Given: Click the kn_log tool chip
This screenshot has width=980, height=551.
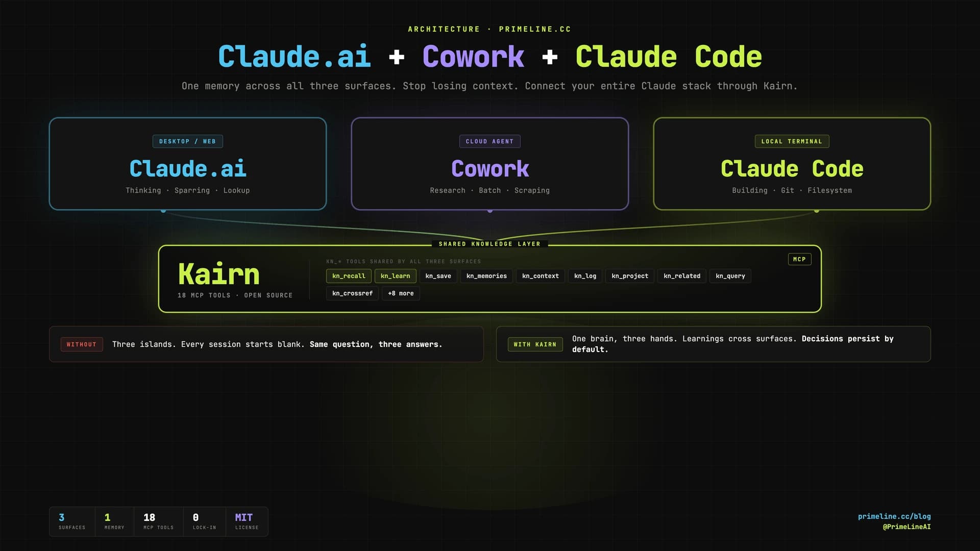Looking at the screenshot, I should [585, 276].
